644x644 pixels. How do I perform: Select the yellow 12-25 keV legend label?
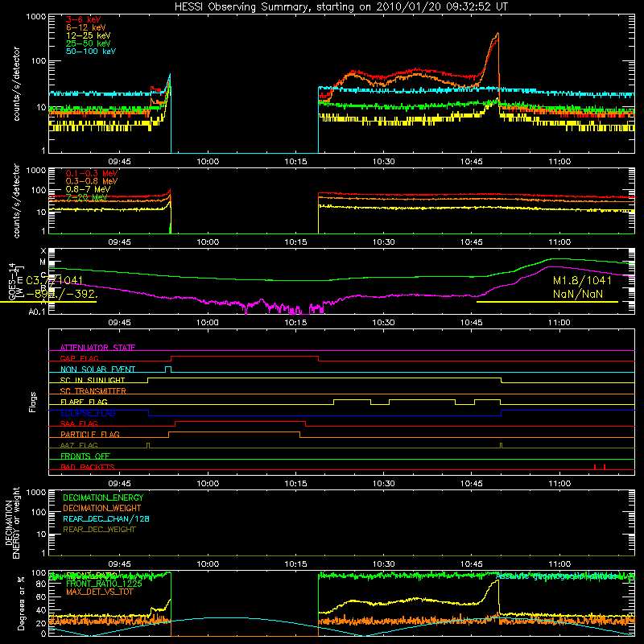tap(89, 35)
